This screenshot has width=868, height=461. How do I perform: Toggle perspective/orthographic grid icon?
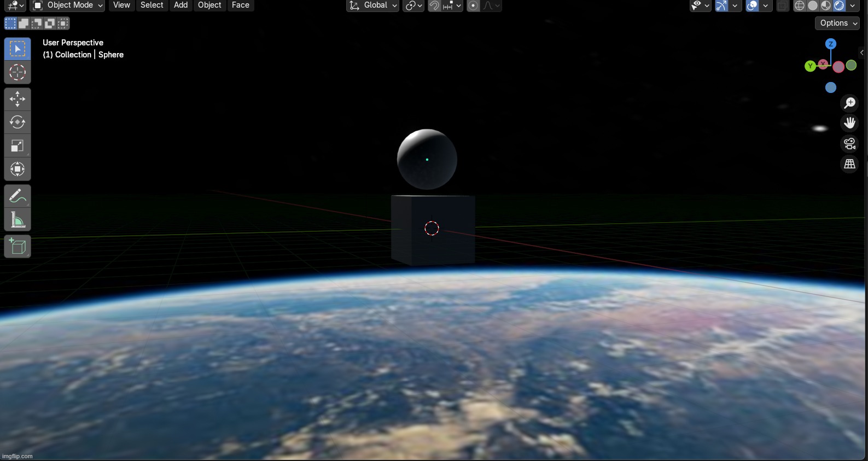click(x=849, y=164)
